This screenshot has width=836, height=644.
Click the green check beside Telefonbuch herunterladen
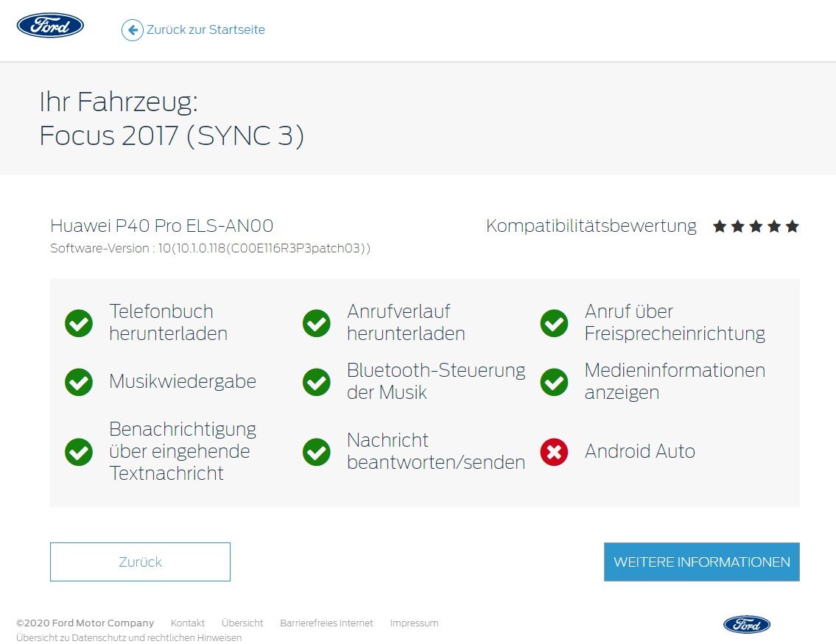(79, 323)
